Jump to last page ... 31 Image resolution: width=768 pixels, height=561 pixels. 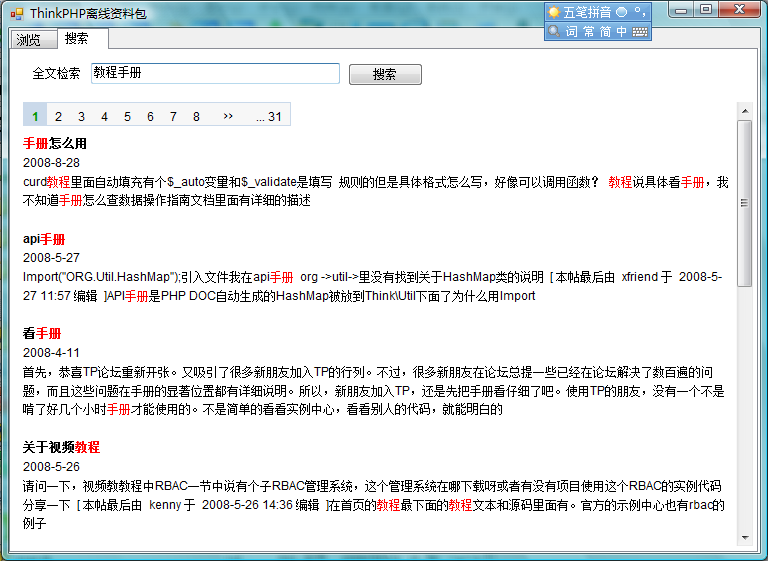pos(269,117)
